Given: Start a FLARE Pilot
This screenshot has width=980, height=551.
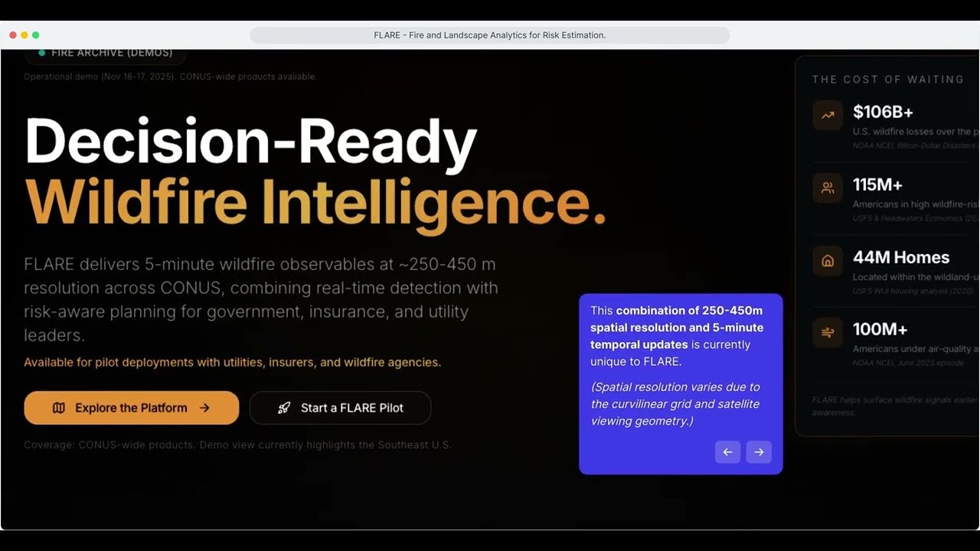Looking at the screenshot, I should [x=340, y=408].
